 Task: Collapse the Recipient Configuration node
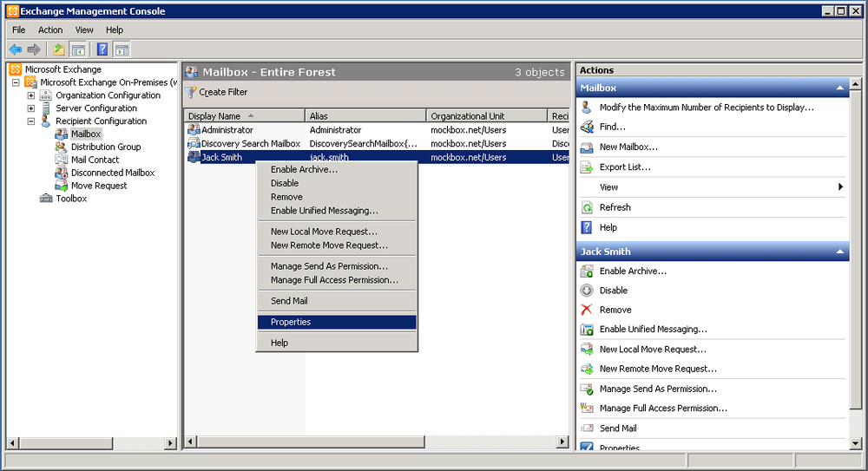[31, 121]
